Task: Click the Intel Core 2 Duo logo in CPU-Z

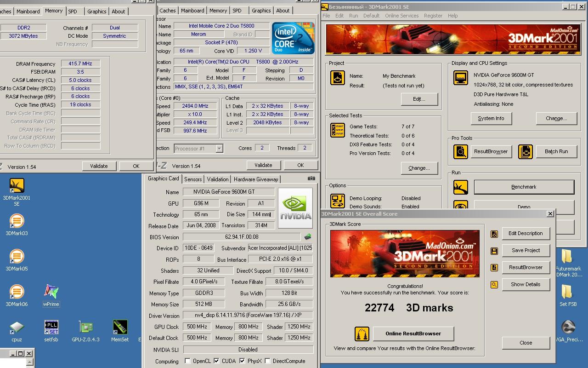Action: coord(292,37)
